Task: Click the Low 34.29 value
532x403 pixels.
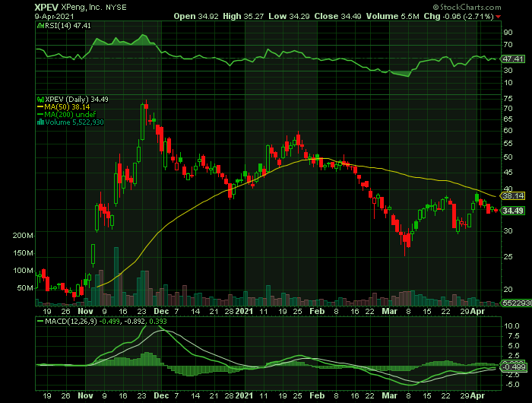Action: pyautogui.click(x=289, y=16)
